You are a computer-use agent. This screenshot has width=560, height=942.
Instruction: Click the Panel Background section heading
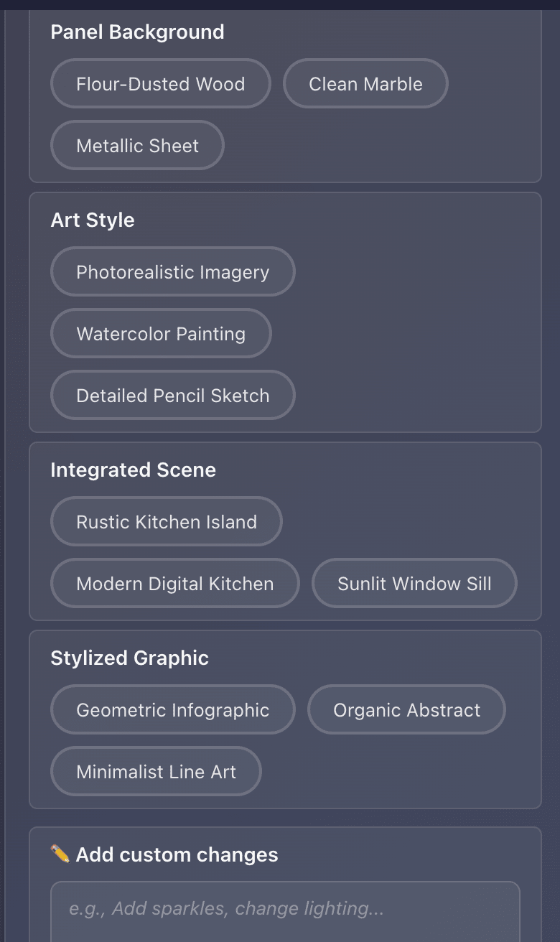click(137, 32)
